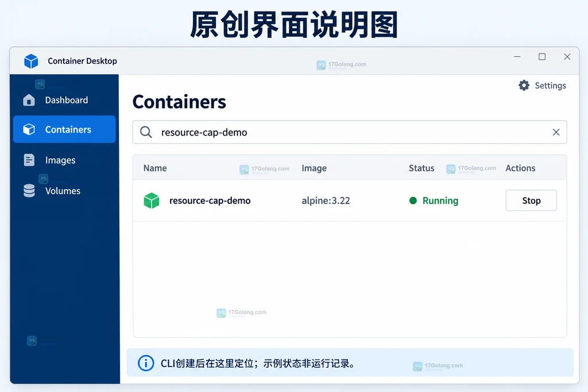The height and width of the screenshot is (392, 588).
Task: Focus the container search field
Action: pos(350,132)
